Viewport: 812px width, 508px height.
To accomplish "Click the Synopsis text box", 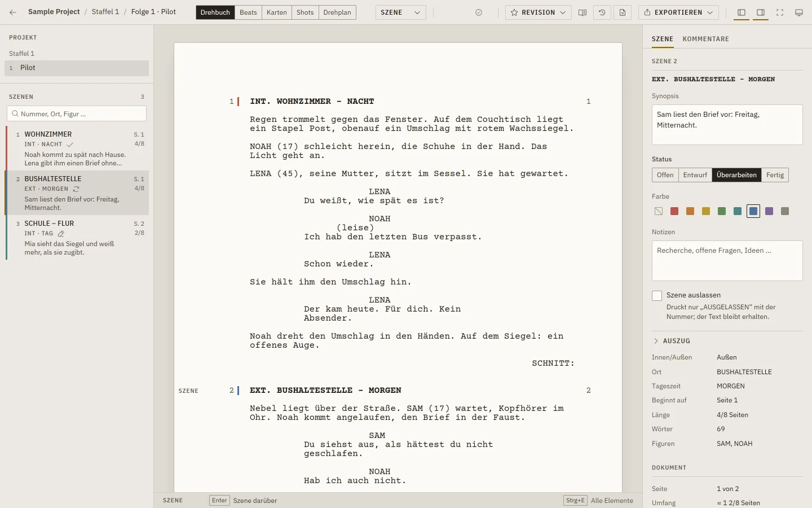I will 727,125.
